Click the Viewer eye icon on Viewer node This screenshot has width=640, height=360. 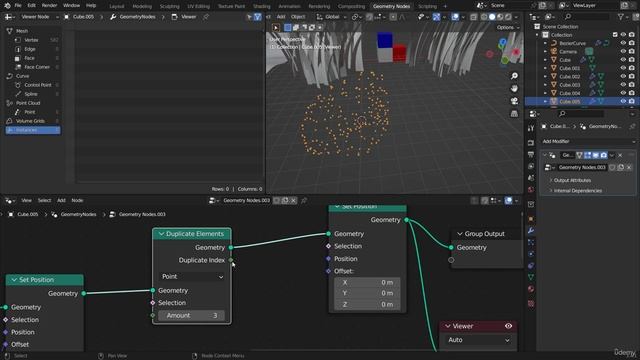(x=508, y=326)
